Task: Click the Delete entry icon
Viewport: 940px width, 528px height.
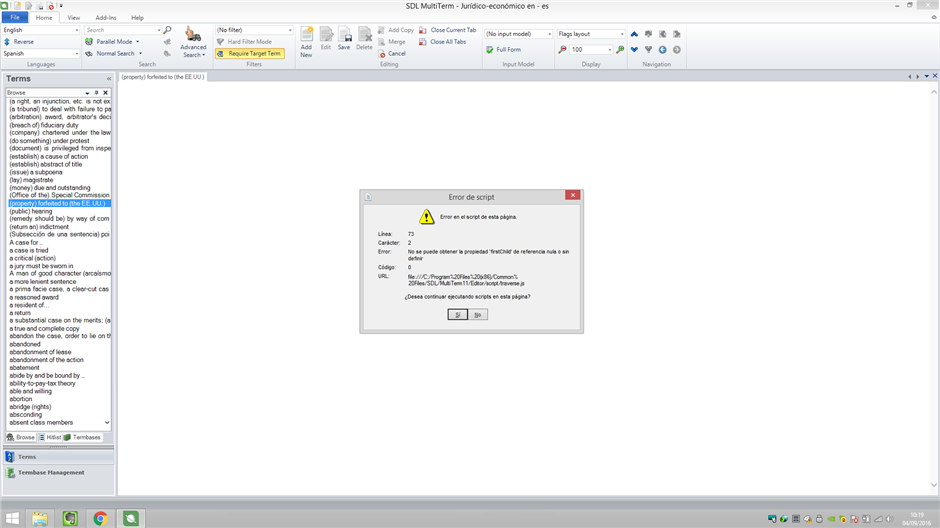Action: coord(364,38)
